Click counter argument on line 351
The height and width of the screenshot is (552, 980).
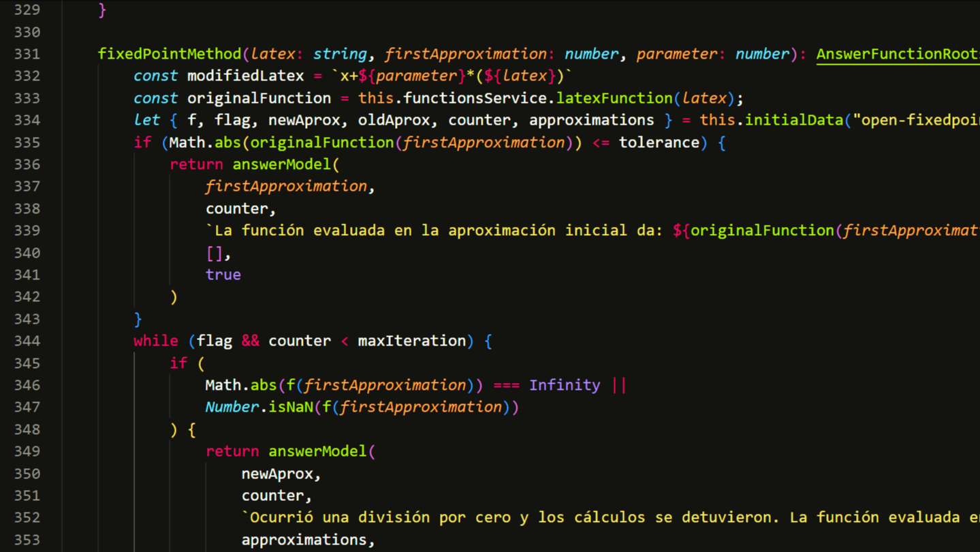pos(272,495)
